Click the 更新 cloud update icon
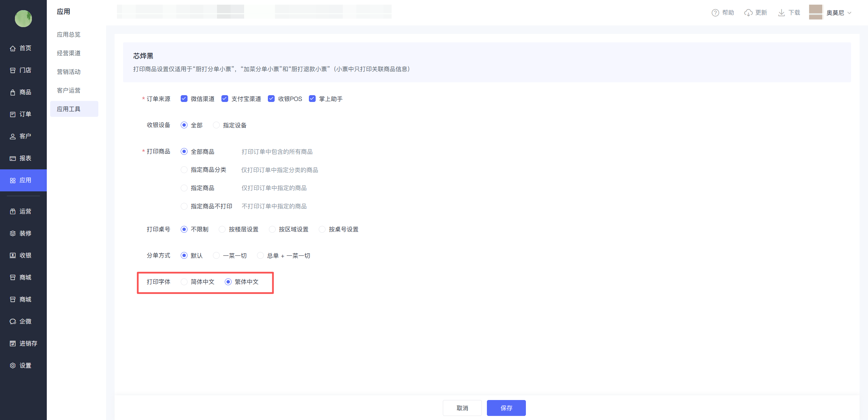Image resolution: width=868 pixels, height=420 pixels. [748, 13]
